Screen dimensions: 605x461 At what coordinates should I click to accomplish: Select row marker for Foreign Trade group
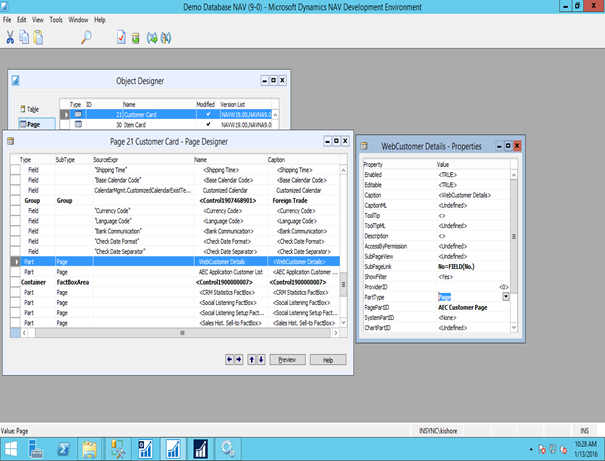pos(15,201)
